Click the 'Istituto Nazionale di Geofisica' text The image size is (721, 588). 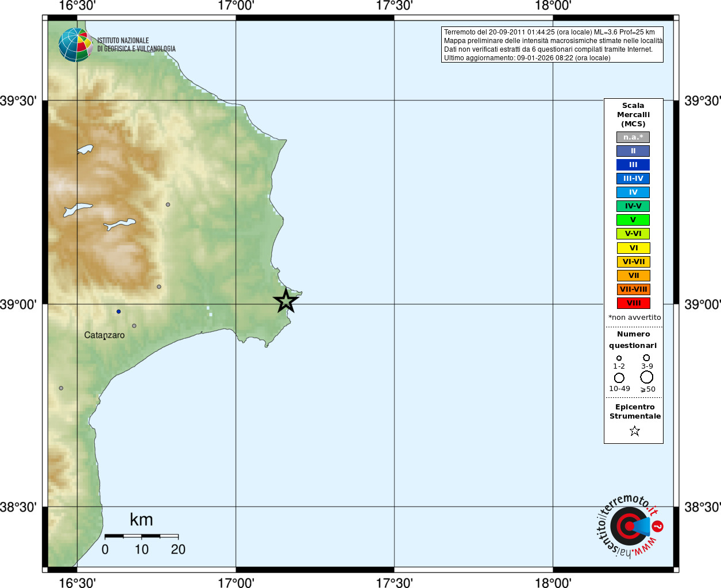click(x=136, y=45)
